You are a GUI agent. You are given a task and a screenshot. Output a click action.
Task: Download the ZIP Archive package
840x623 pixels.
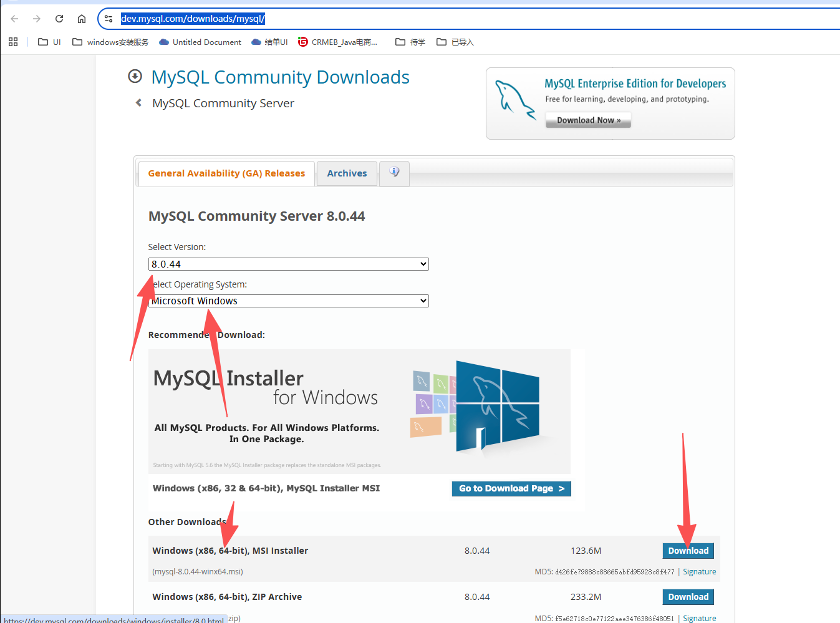point(688,597)
